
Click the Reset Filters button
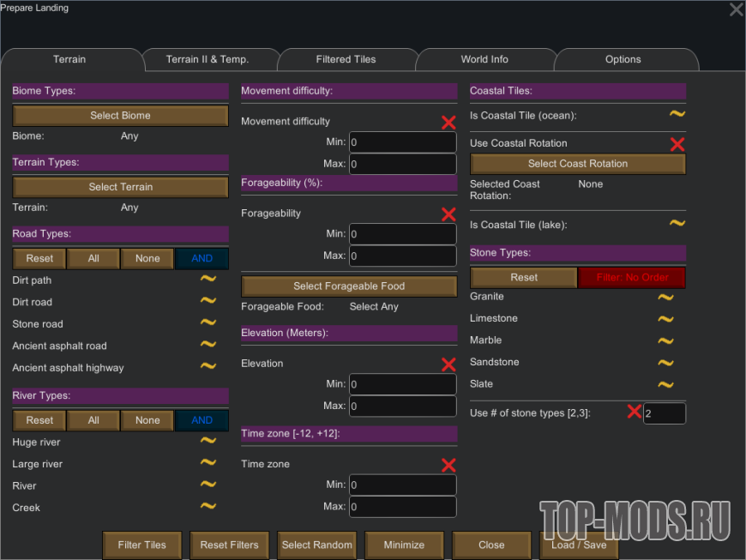pos(229,545)
